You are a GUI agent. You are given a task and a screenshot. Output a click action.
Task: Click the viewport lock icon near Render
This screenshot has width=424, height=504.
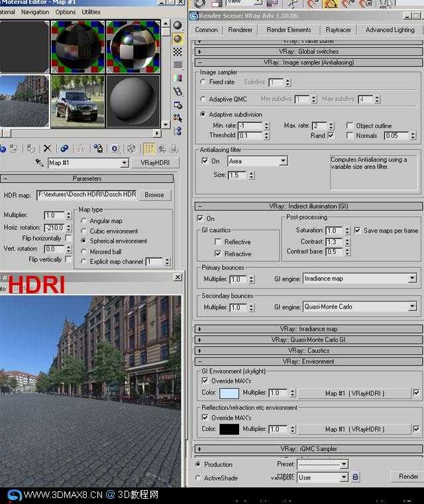tap(355, 477)
